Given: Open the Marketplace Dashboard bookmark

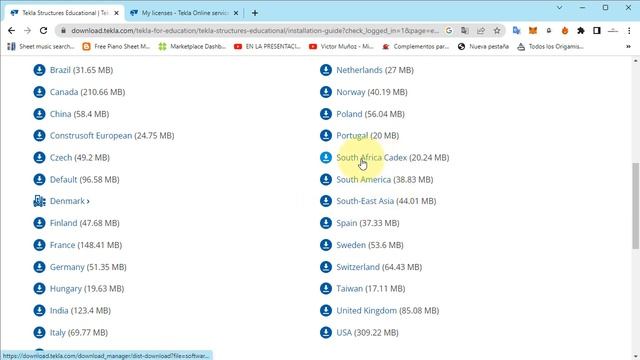Looking at the screenshot, I should (193, 47).
